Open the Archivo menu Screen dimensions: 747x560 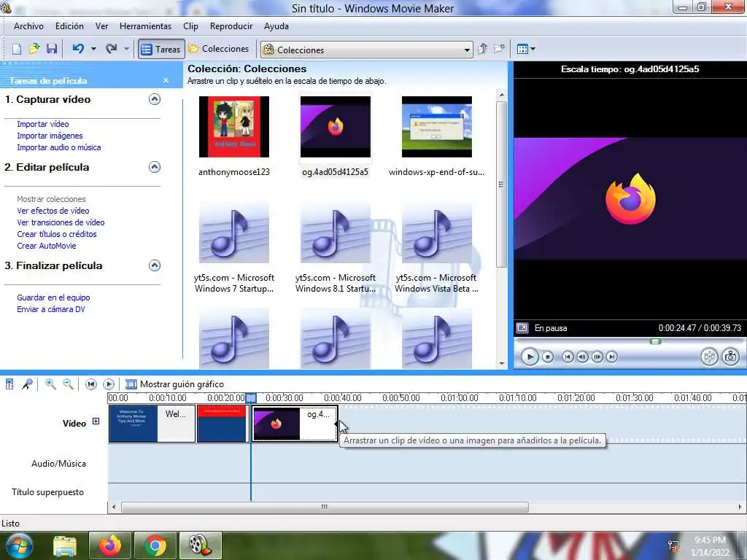pyautogui.click(x=28, y=26)
